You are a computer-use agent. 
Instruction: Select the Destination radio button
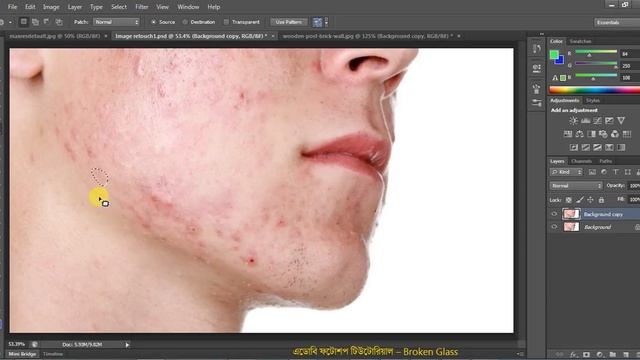[x=185, y=22]
